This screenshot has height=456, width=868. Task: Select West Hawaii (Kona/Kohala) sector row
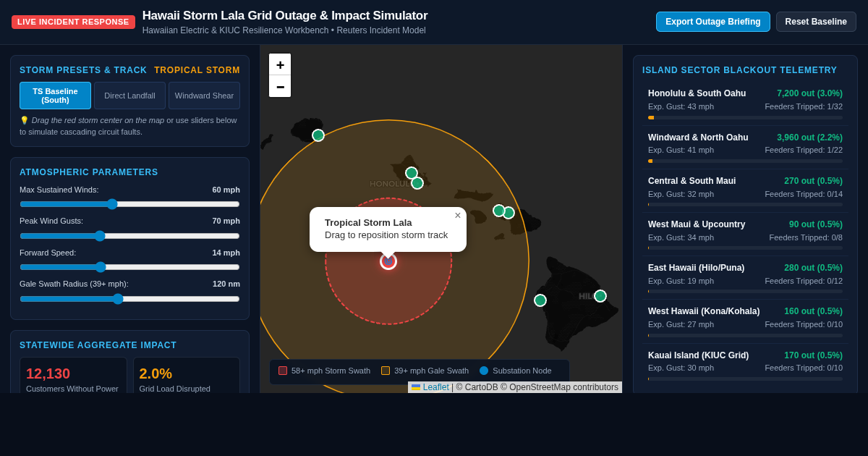pos(745,321)
